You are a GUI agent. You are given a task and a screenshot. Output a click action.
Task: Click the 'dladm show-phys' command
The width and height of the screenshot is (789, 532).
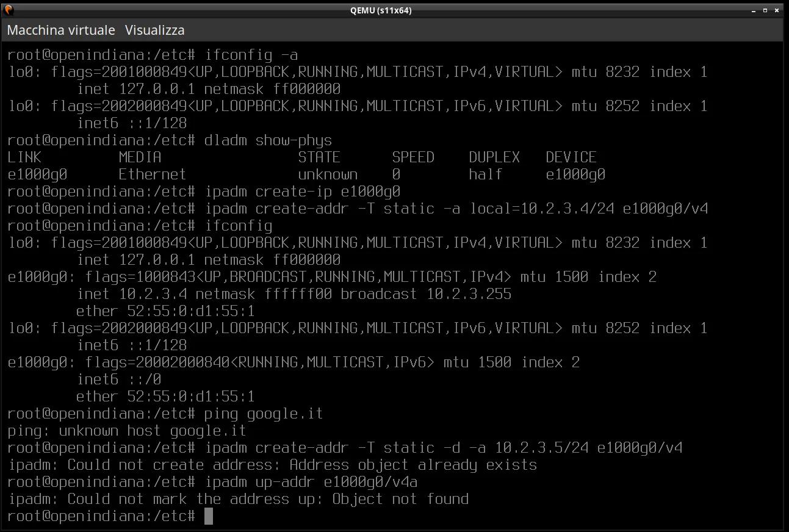point(268,140)
